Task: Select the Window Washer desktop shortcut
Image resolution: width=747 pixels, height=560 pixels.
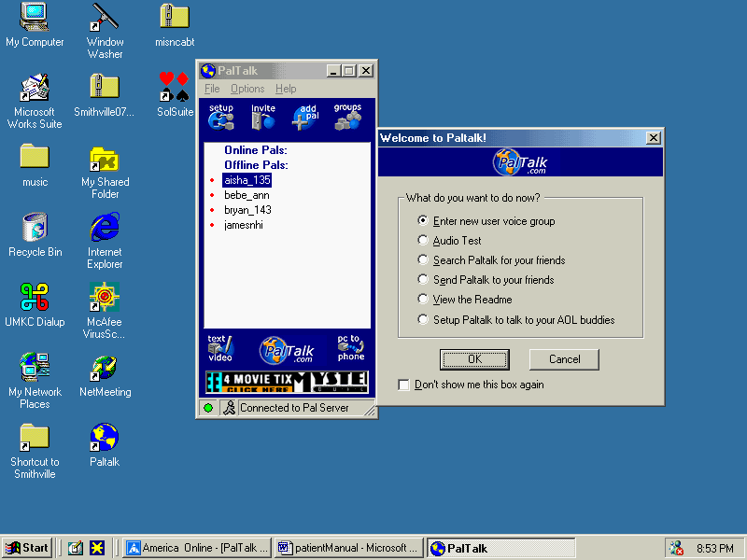Action: point(105,31)
